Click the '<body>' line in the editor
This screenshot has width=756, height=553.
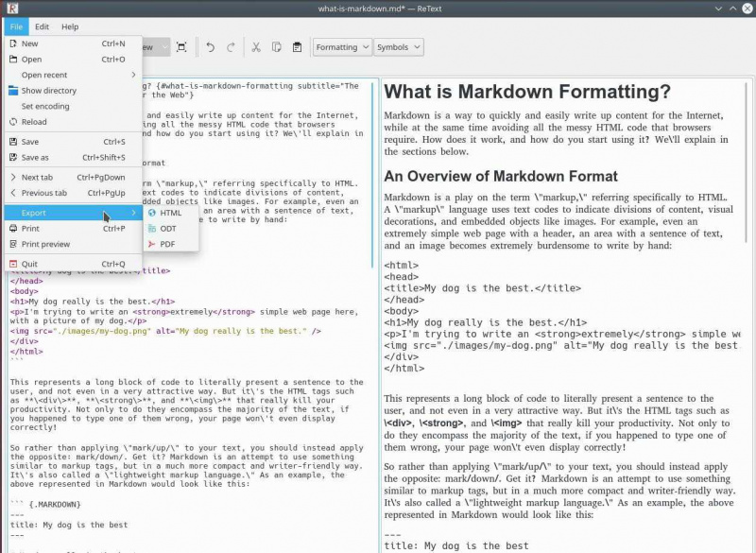coord(25,291)
